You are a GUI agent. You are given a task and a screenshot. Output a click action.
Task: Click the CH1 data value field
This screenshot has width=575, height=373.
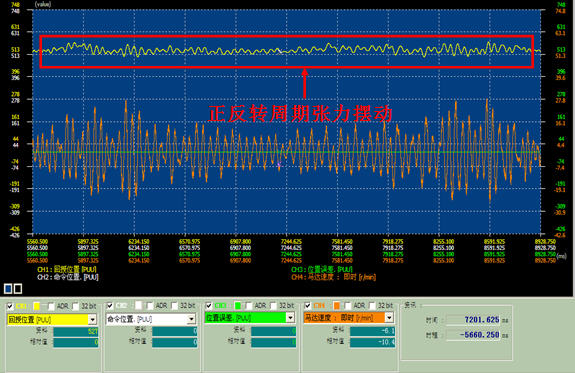point(76,332)
